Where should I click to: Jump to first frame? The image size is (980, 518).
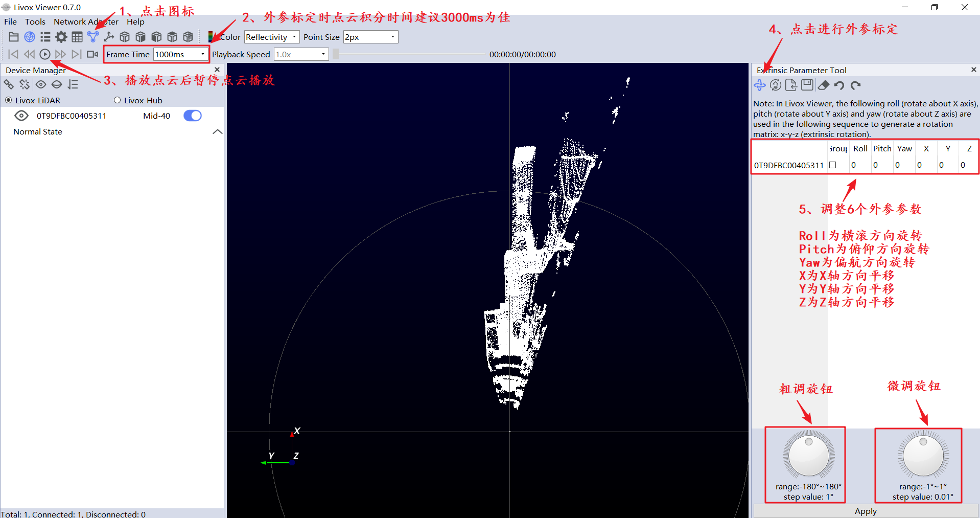(x=13, y=54)
